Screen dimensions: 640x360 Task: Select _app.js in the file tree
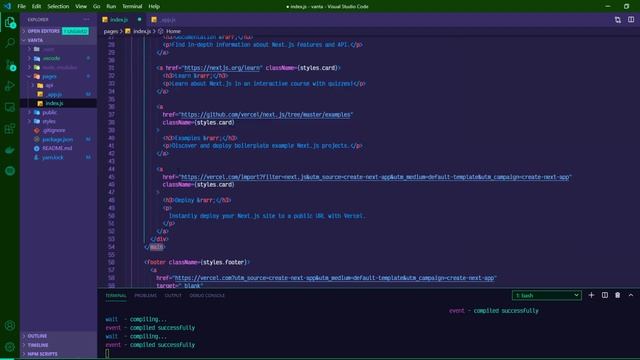pyautogui.click(x=58, y=94)
